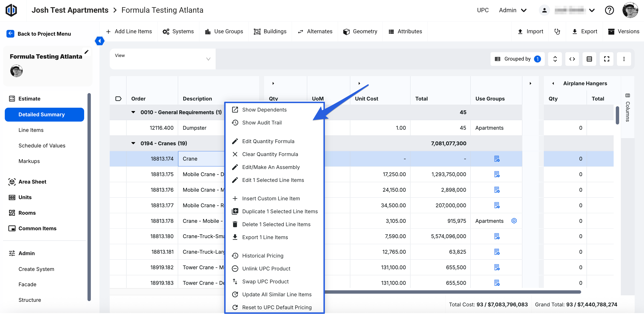Collapse the 0194 - Cranes group
Viewport: 644px width, 314px height.
tap(133, 143)
